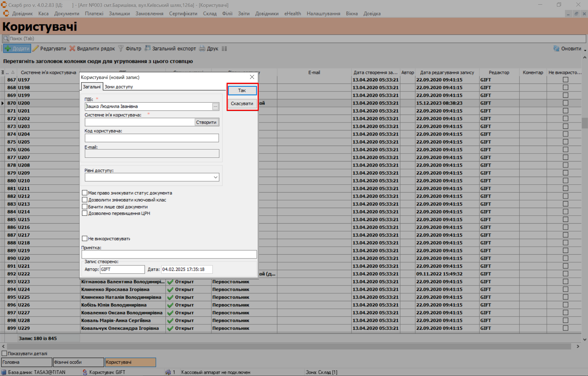Click into the Код користувача field

151,138
